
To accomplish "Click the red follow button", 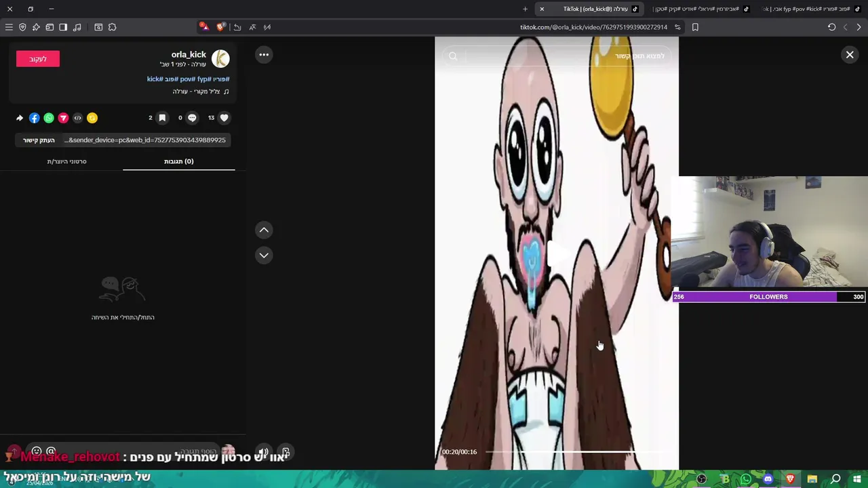I will [38, 59].
